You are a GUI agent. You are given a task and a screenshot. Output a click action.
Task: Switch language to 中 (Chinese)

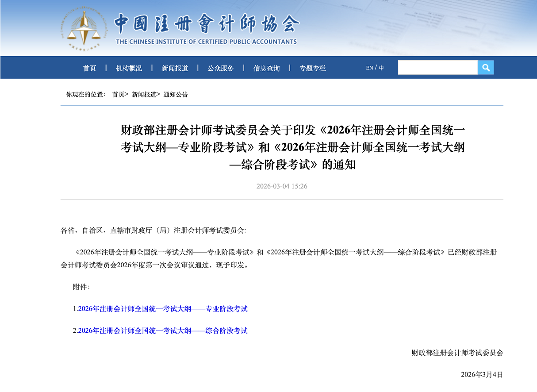click(x=381, y=68)
